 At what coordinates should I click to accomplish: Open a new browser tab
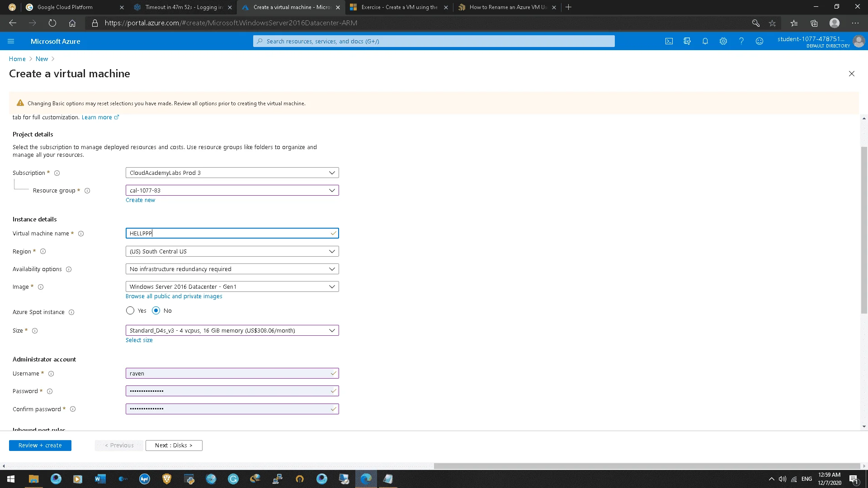[x=569, y=7]
